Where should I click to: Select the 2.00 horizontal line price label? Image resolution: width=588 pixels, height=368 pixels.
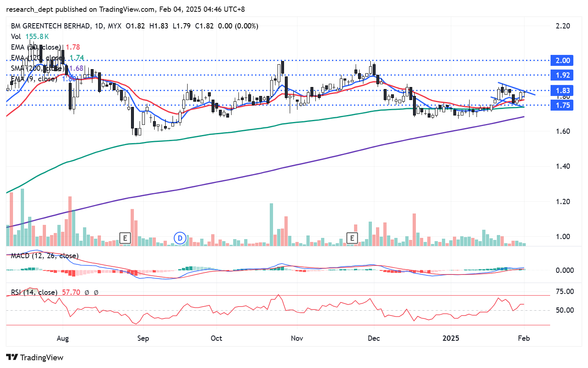tap(562, 61)
